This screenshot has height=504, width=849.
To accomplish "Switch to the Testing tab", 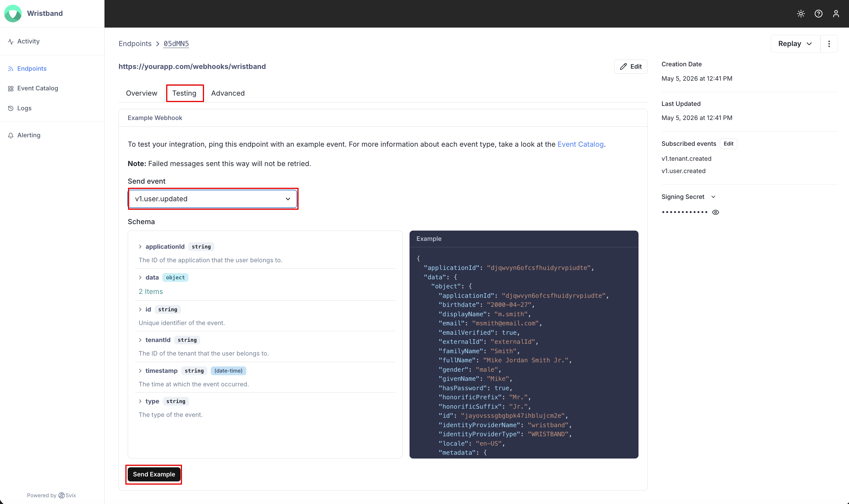I will [184, 93].
